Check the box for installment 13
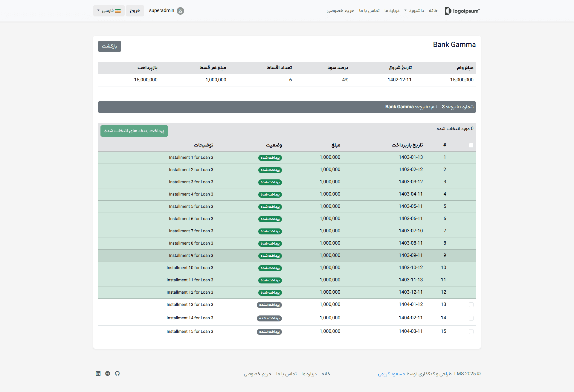 [x=471, y=305]
